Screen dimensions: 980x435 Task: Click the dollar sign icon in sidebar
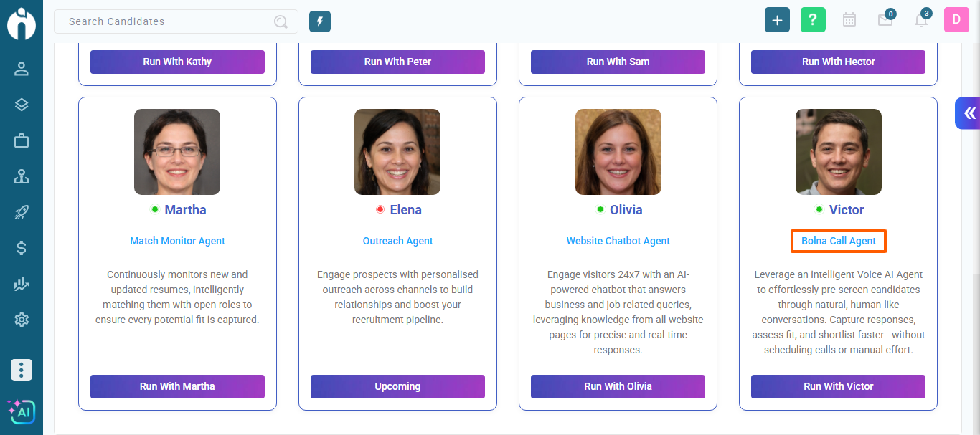(22, 248)
